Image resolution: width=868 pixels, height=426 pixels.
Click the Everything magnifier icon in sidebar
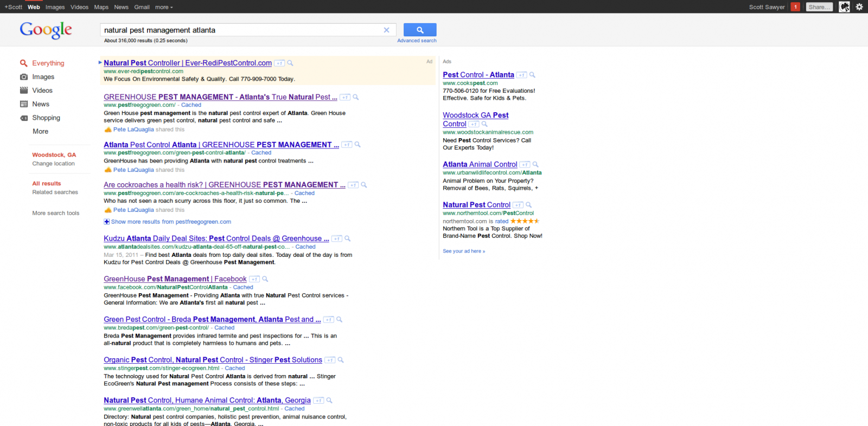point(24,63)
